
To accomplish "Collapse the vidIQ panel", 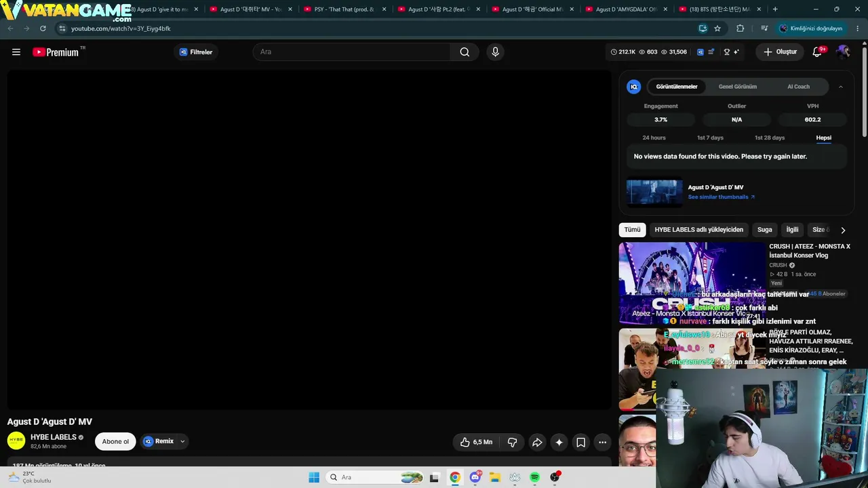I will [841, 87].
